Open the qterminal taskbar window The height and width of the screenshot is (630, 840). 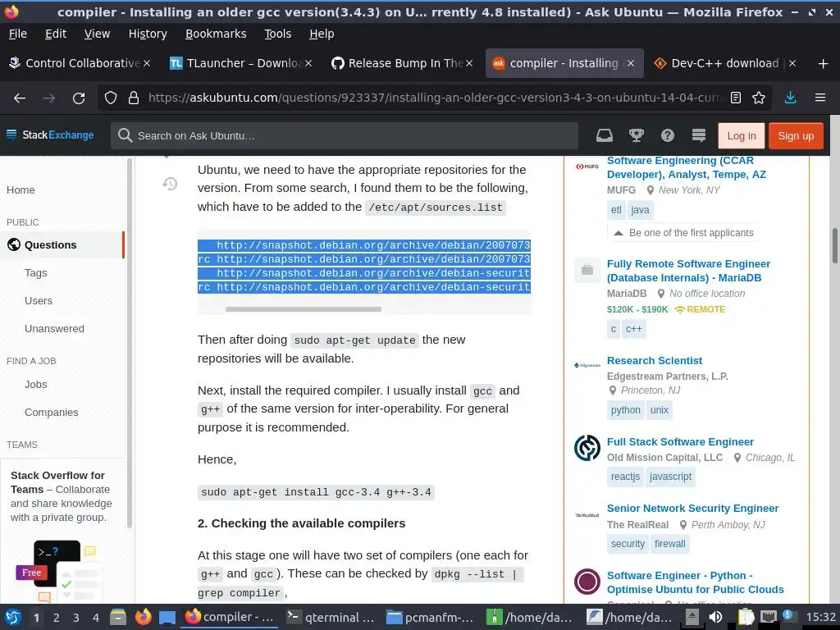pos(331,618)
